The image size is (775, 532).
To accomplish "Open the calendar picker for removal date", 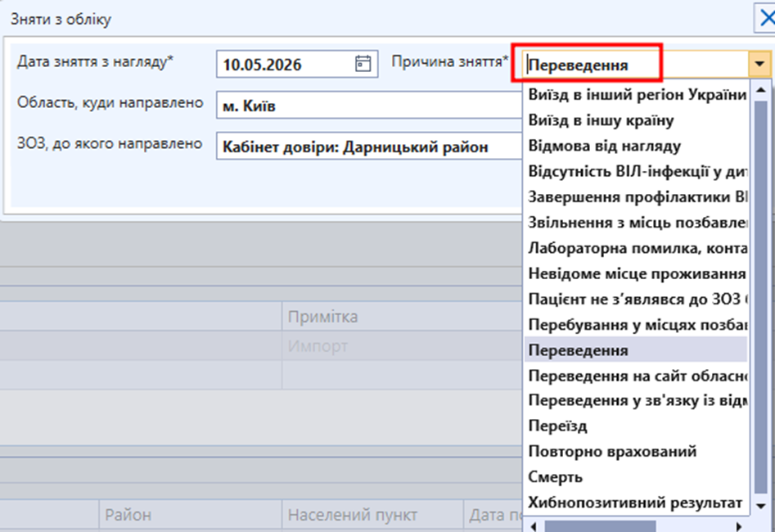I will tap(363, 64).
